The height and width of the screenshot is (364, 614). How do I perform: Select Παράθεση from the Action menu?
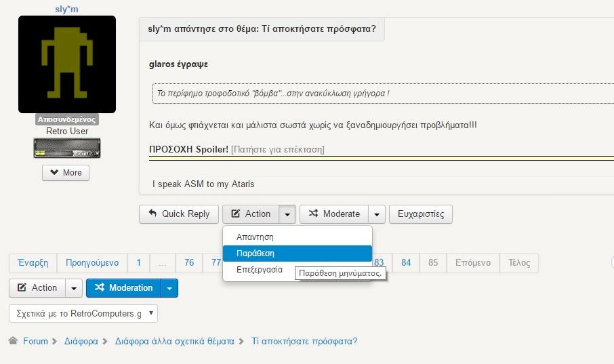point(255,254)
